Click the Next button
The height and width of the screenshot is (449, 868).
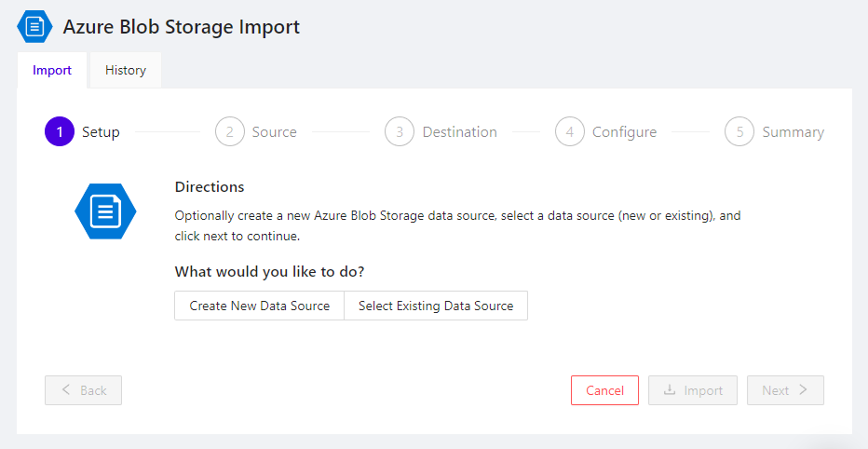tap(785, 390)
